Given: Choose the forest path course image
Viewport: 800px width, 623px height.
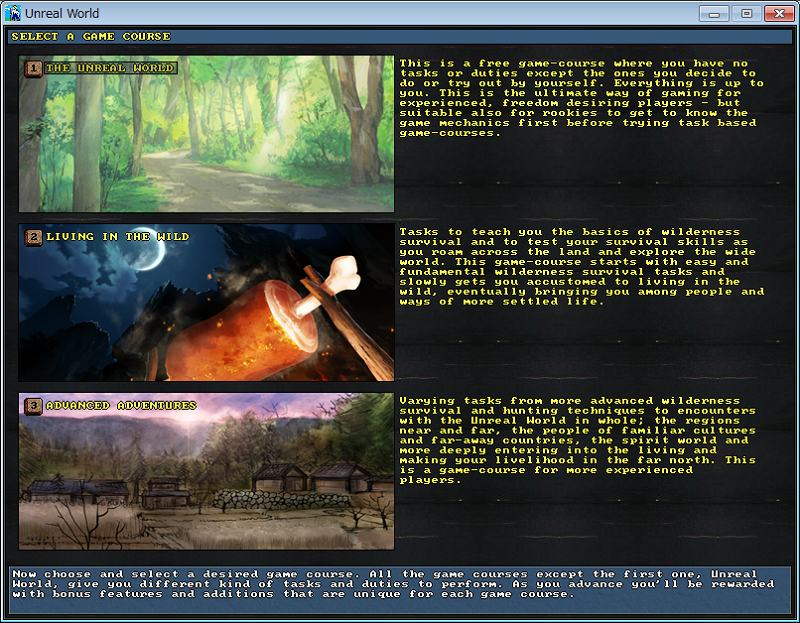Looking at the screenshot, I should pyautogui.click(x=206, y=134).
